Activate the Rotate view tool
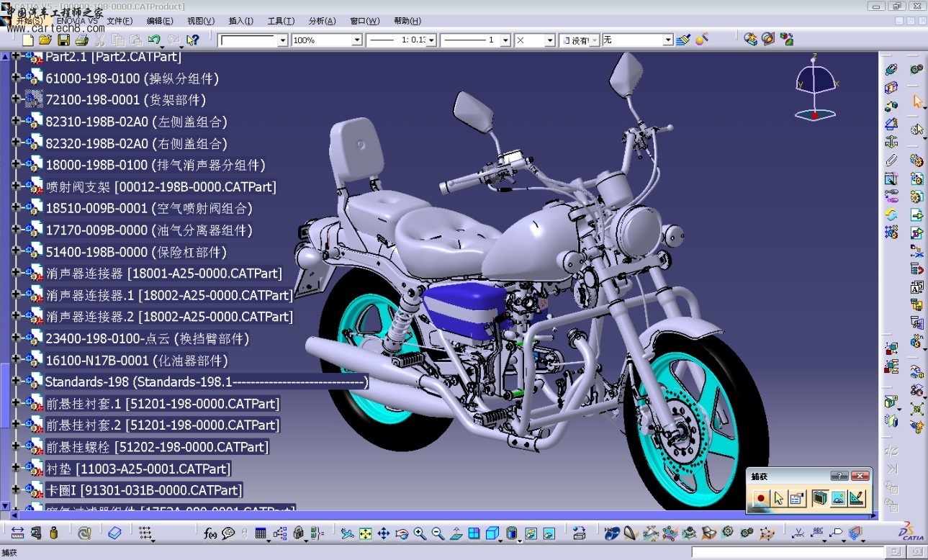928x560 pixels. pyautogui.click(x=402, y=533)
